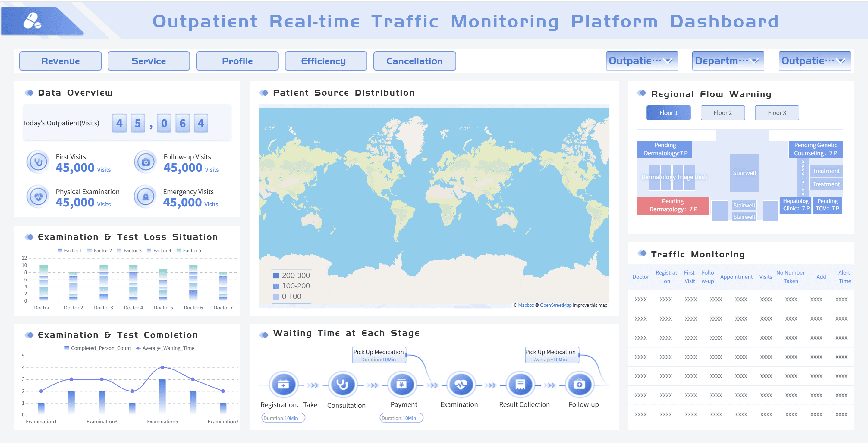The height and width of the screenshot is (443, 868).
Task: Click the diamond icon beside Data Overview
Action: (29, 93)
